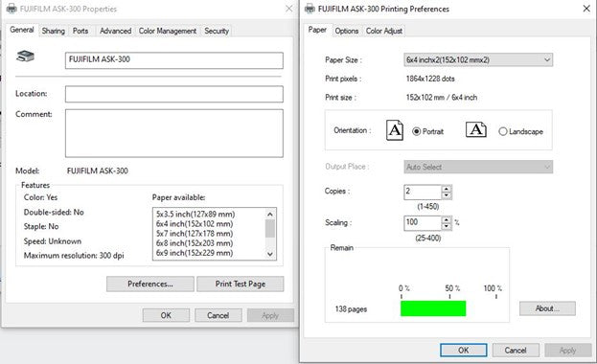Image resolution: width=597 pixels, height=364 pixels.
Task: Click the 138 pages remaining text
Action: 351,309
